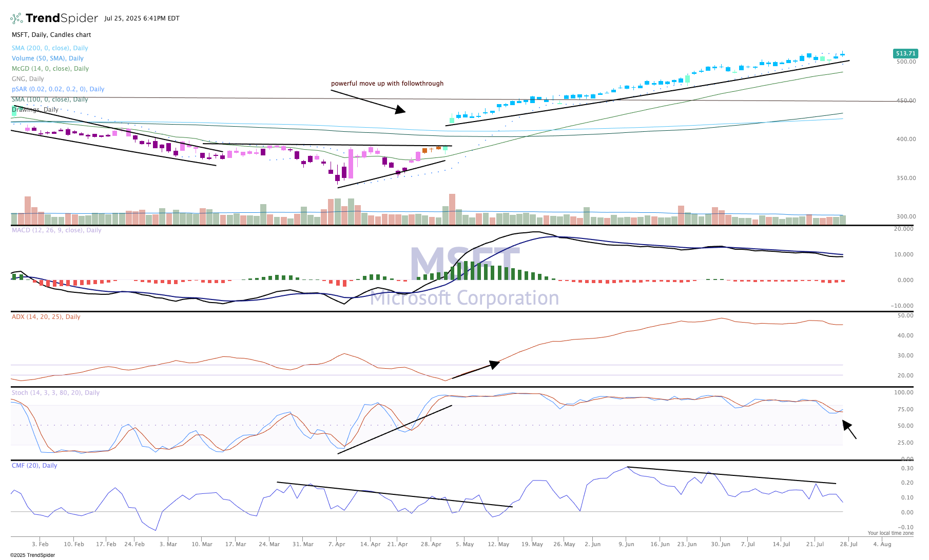Click the TrendSpider spider logo icon
The width and height of the screenshot is (929, 560).
pos(16,18)
